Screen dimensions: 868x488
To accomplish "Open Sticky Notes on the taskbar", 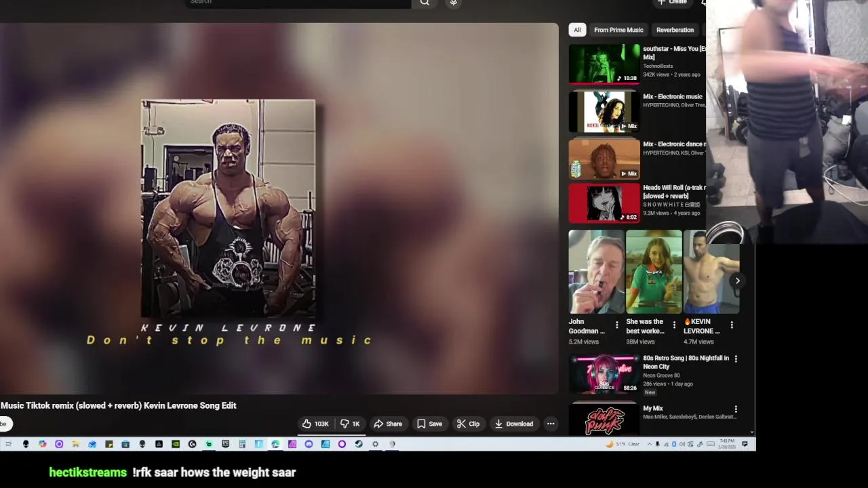I will pyautogui.click(x=109, y=444).
